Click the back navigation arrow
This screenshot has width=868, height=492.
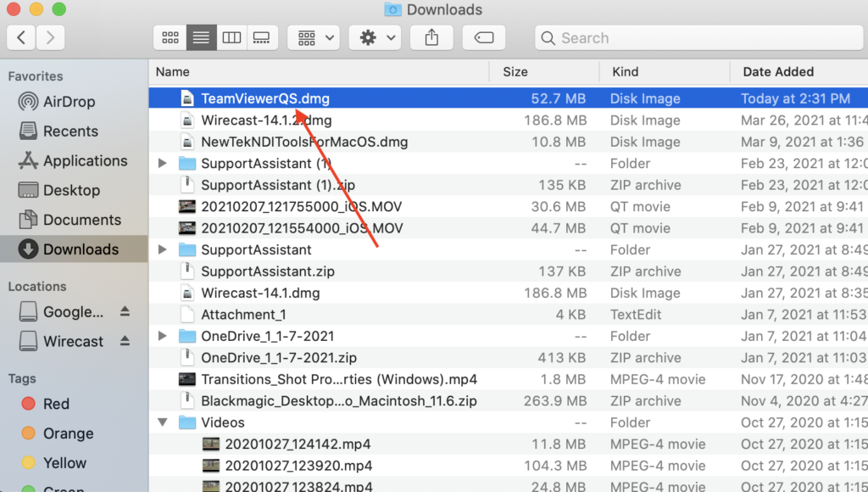(20, 37)
